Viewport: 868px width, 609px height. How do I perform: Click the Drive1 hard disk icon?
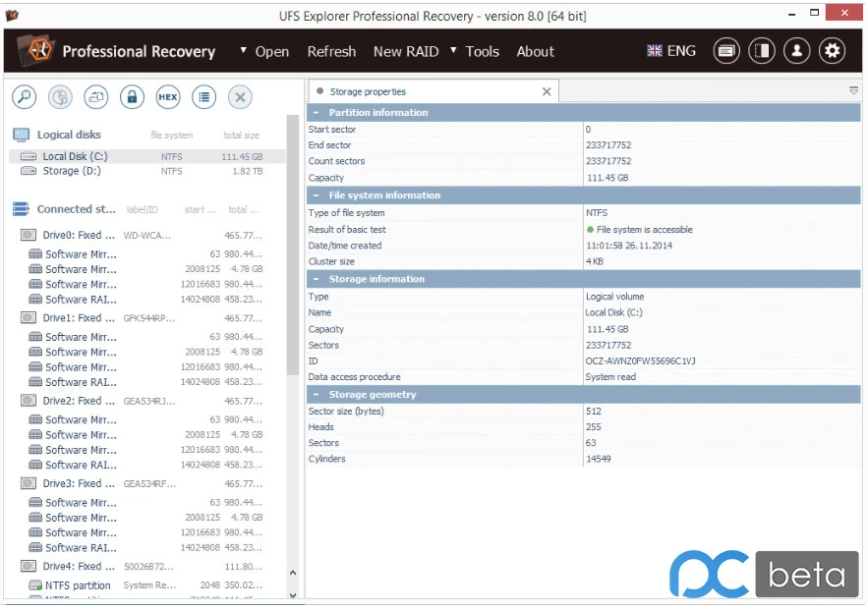click(x=29, y=318)
